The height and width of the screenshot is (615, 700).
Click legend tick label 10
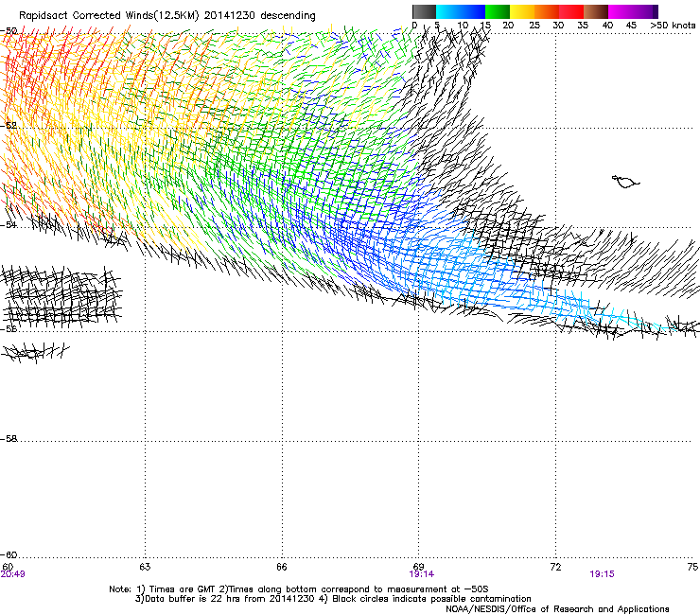coord(463,26)
